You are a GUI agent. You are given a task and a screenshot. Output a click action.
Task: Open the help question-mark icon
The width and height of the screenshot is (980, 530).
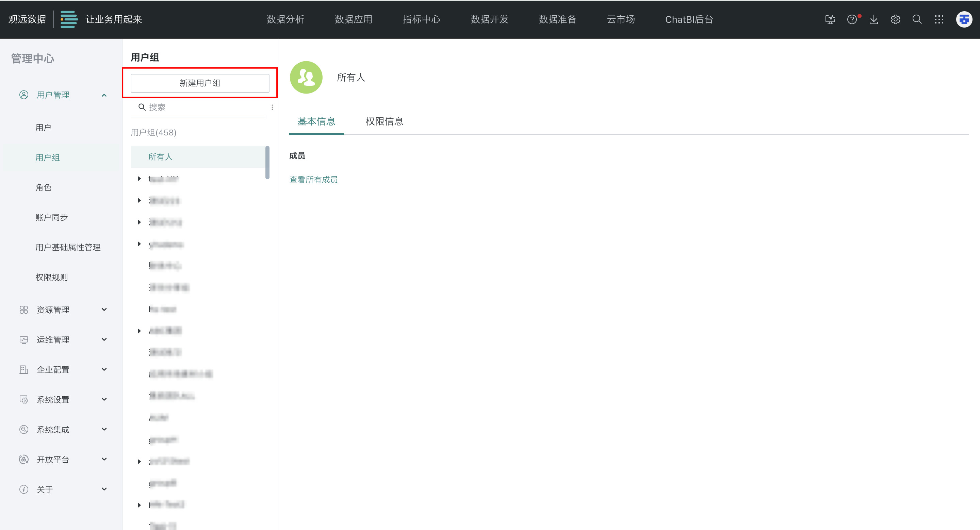pos(852,19)
